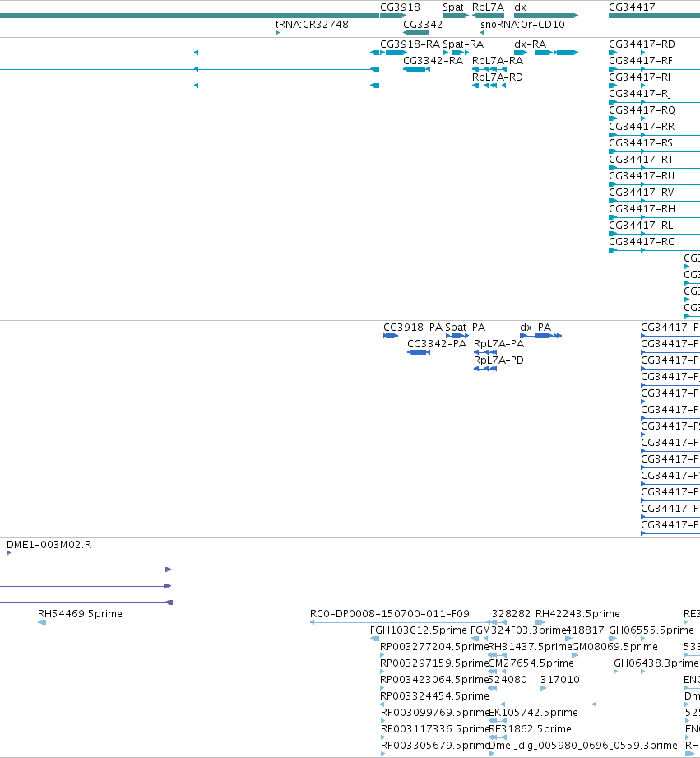Open transcript CG34417-RU
Image resolution: width=700 pixels, height=758 pixels.
[642, 175]
